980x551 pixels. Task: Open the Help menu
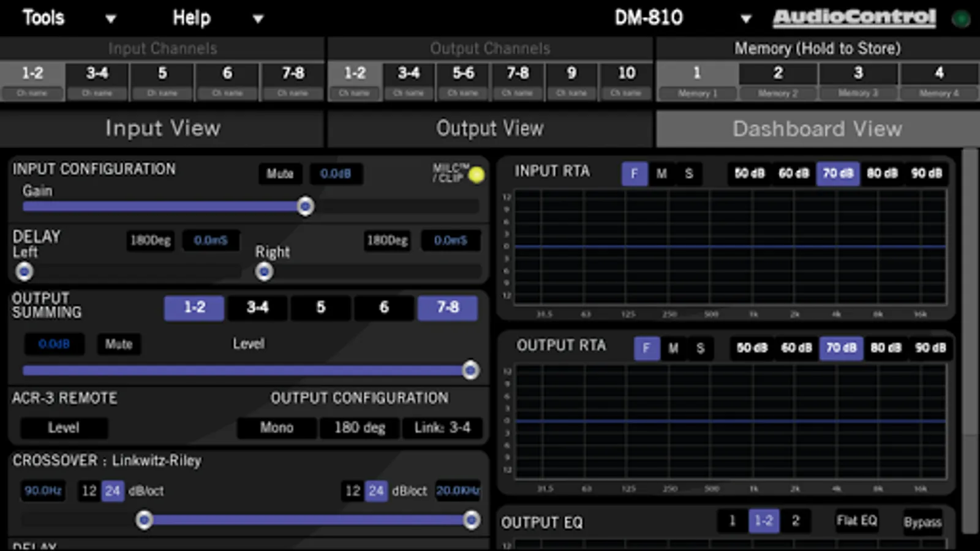(191, 18)
